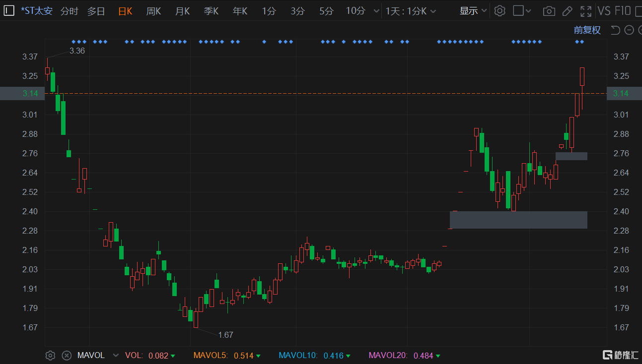
Task: Click the large gray gap zone near 2.34
Action: tap(518, 220)
